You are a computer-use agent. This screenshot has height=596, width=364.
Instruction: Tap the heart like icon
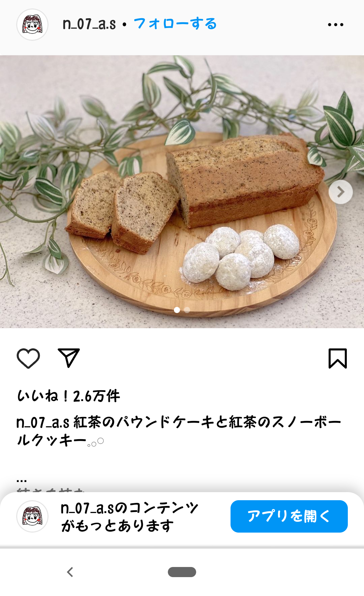28,358
